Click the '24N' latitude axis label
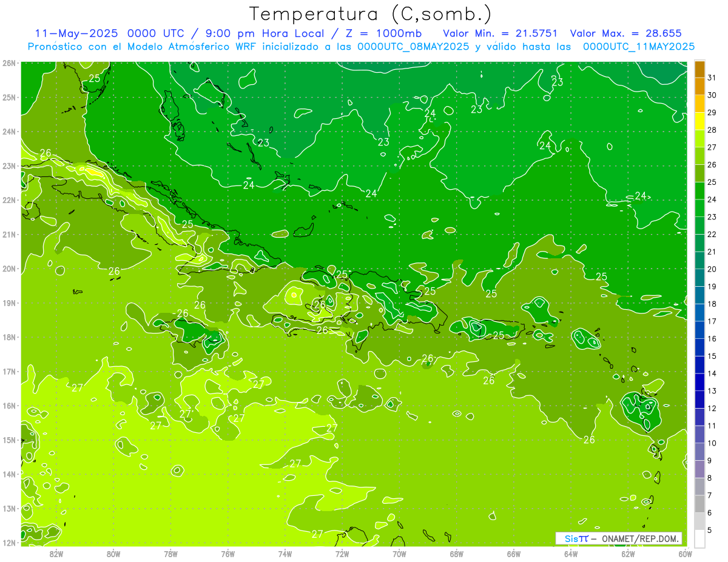Image resolution: width=728 pixels, height=562 pixels. tap(9, 132)
